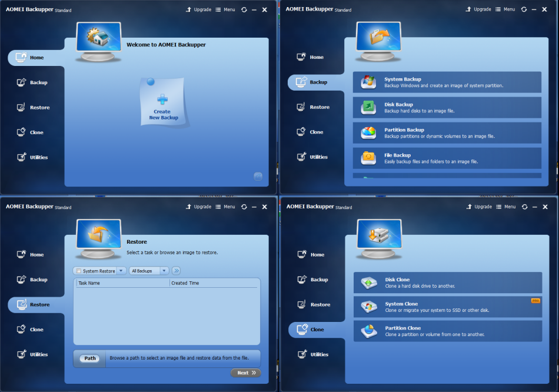Select System Backup option
Viewport: 559px width, 392px height.
[447, 82]
